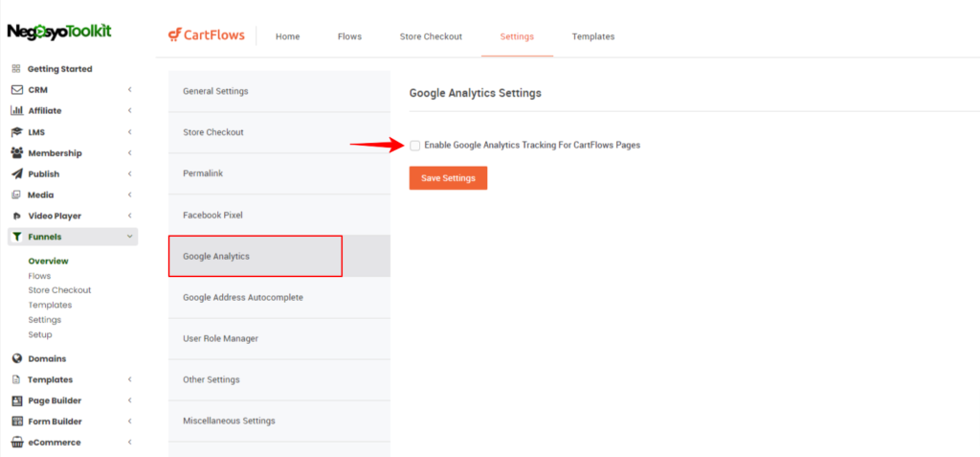The image size is (980, 457).
Task: Click the Save Settings button
Action: [x=448, y=178]
